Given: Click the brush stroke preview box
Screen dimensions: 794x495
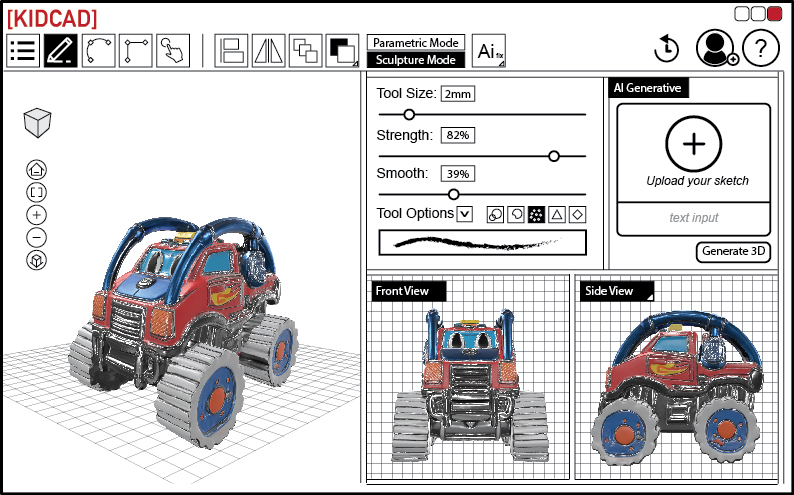Looking at the screenshot, I should click(x=483, y=243).
